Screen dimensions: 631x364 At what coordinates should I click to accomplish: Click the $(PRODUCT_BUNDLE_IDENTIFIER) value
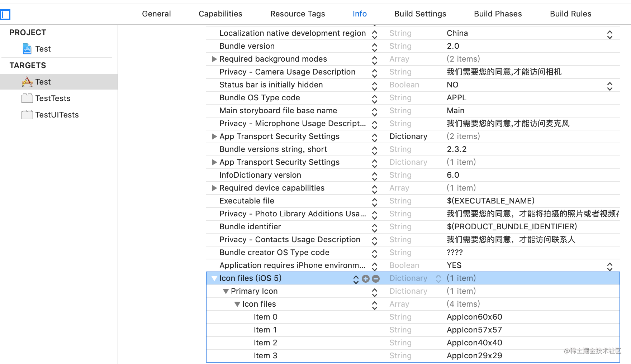512,226
